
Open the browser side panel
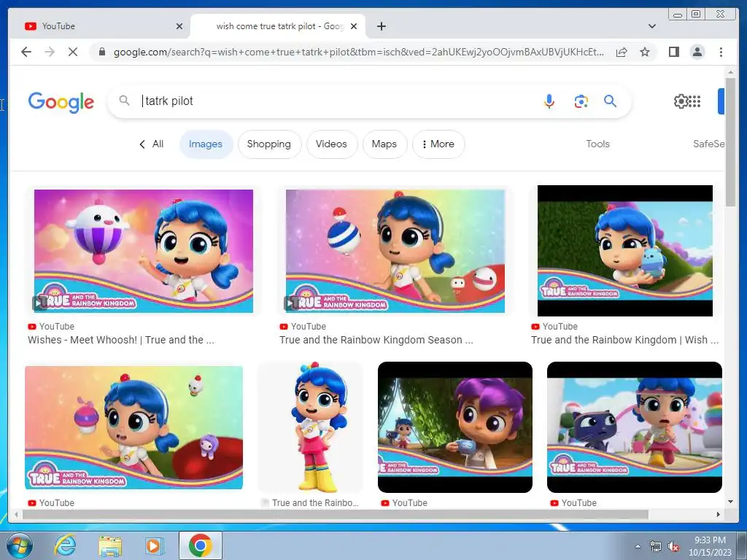673,52
